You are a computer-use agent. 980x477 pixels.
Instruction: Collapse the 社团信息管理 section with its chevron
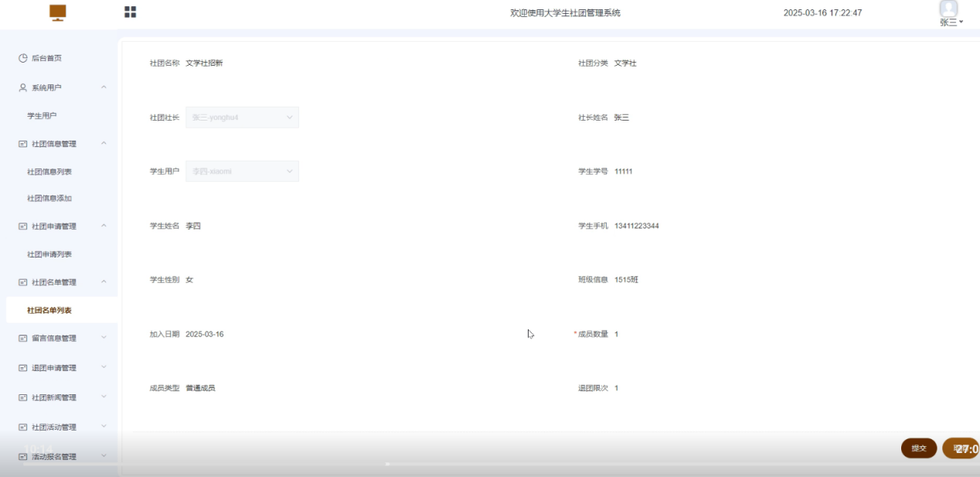[x=104, y=143]
